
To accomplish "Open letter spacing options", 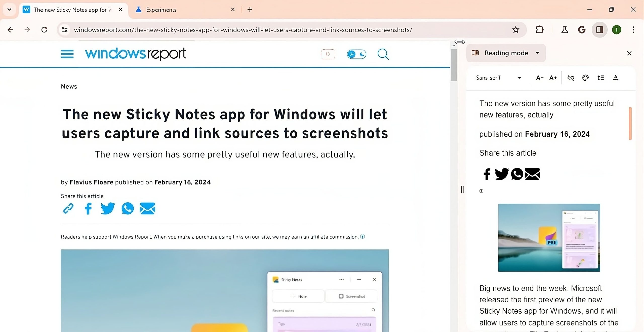I will point(616,78).
